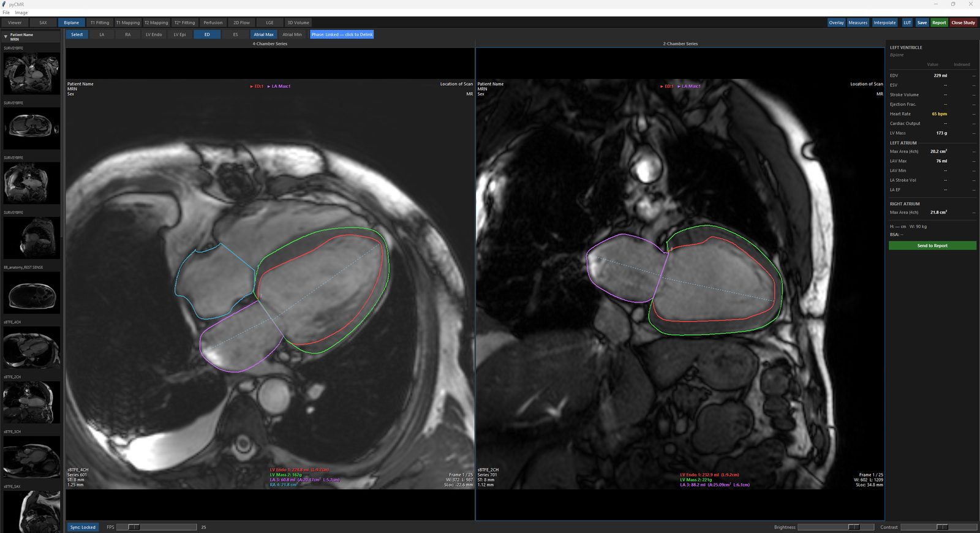The image size is (980, 533).
Task: Open the 2D Flow tab
Action: (241, 23)
